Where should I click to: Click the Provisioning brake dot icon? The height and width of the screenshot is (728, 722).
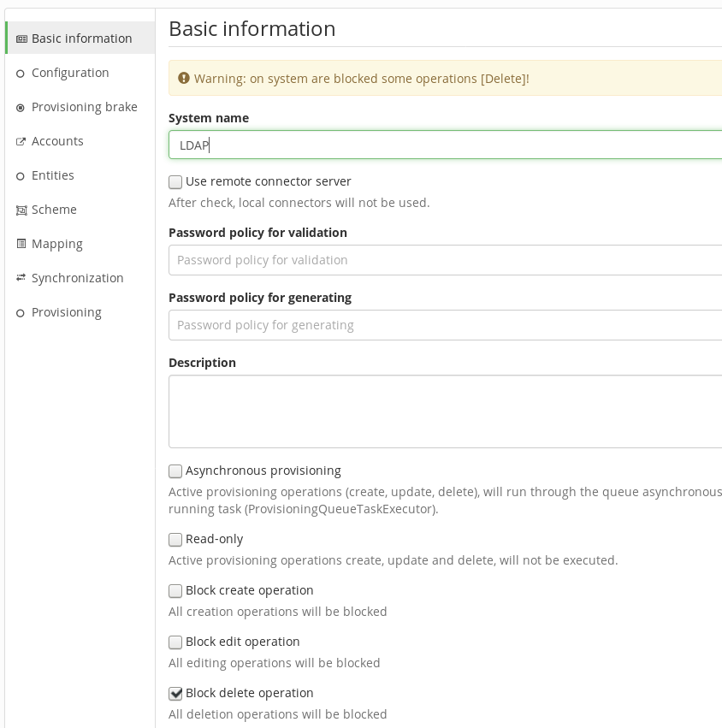pos(20,108)
